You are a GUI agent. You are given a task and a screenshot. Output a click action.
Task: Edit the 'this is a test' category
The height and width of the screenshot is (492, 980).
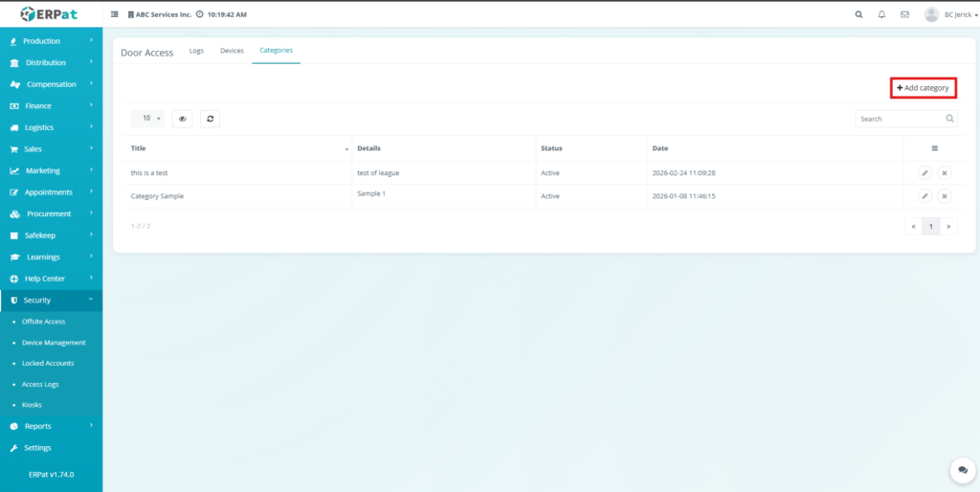click(924, 173)
